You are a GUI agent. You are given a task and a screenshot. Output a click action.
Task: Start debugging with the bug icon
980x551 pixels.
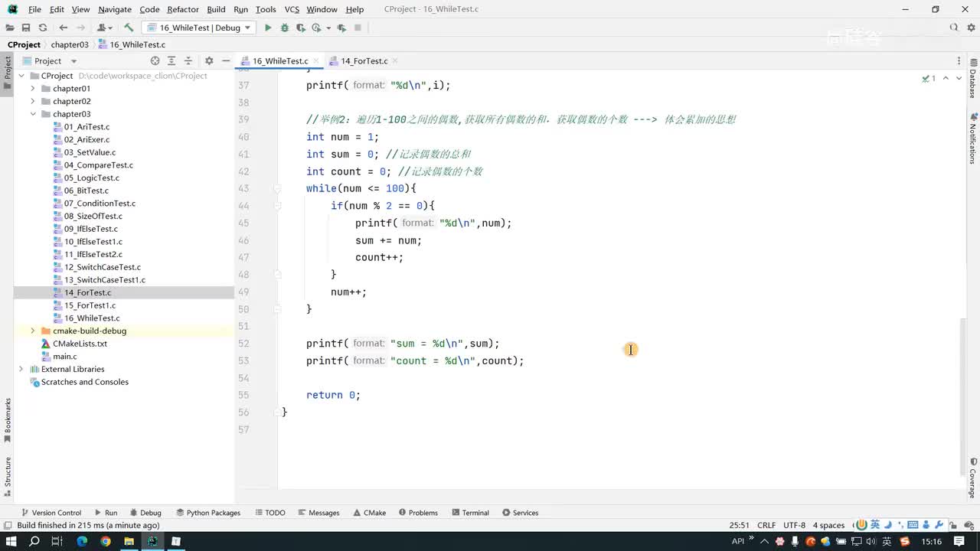point(285,28)
